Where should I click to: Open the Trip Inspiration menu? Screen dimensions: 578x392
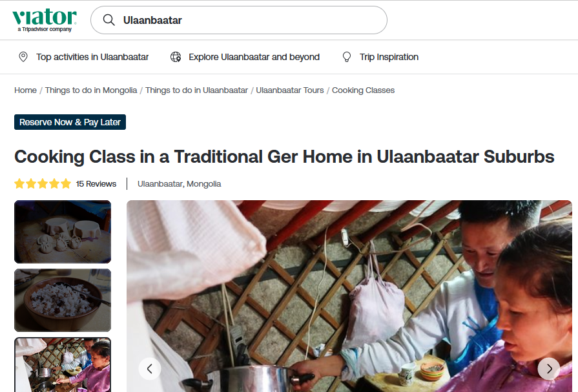point(389,57)
